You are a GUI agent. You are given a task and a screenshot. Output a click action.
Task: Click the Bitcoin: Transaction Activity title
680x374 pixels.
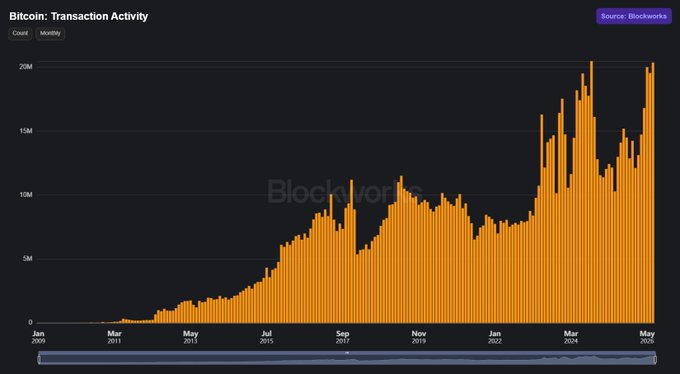(78, 16)
